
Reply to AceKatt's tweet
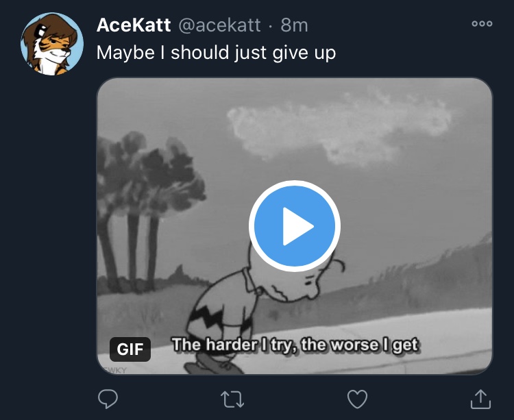pyautogui.click(x=108, y=399)
